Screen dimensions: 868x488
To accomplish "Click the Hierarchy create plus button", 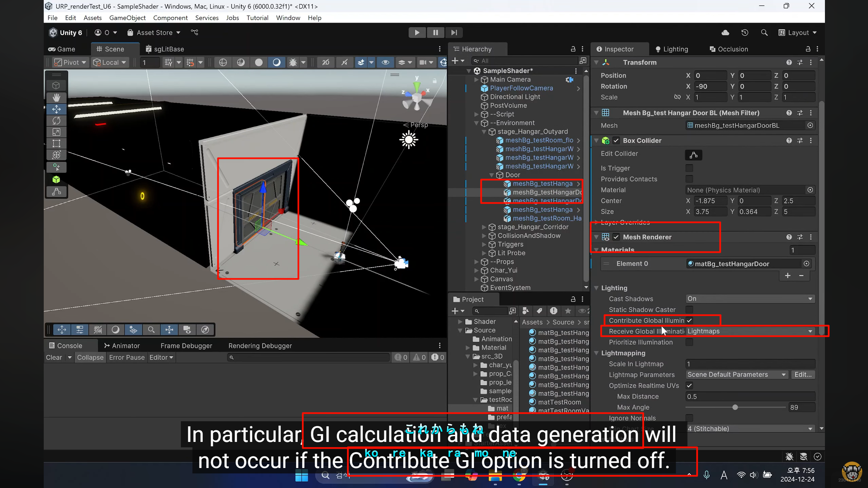I will pyautogui.click(x=458, y=61).
